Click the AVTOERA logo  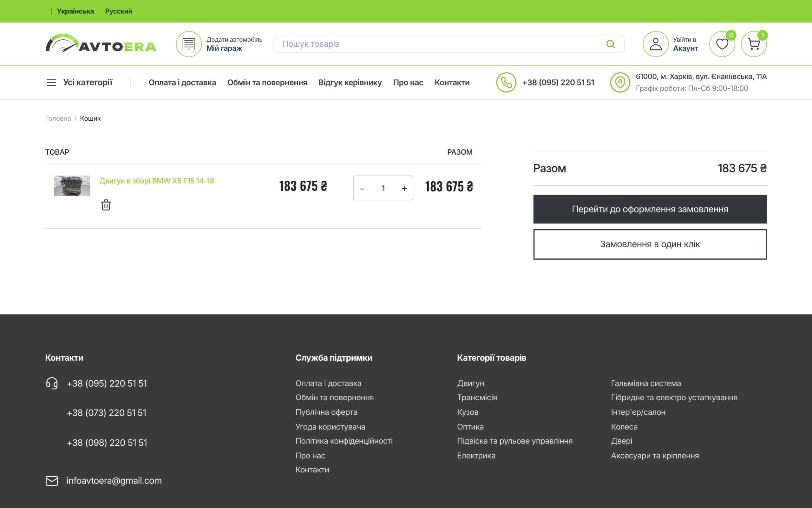101,43
